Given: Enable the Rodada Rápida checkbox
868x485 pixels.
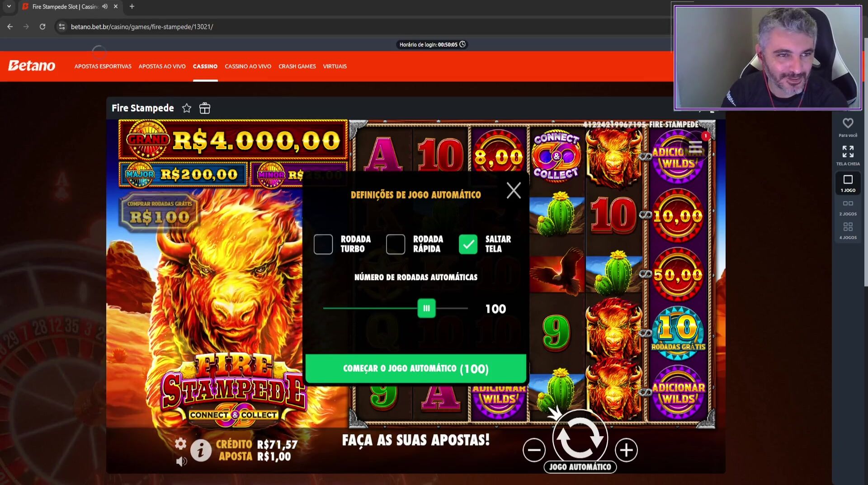Looking at the screenshot, I should pos(396,244).
